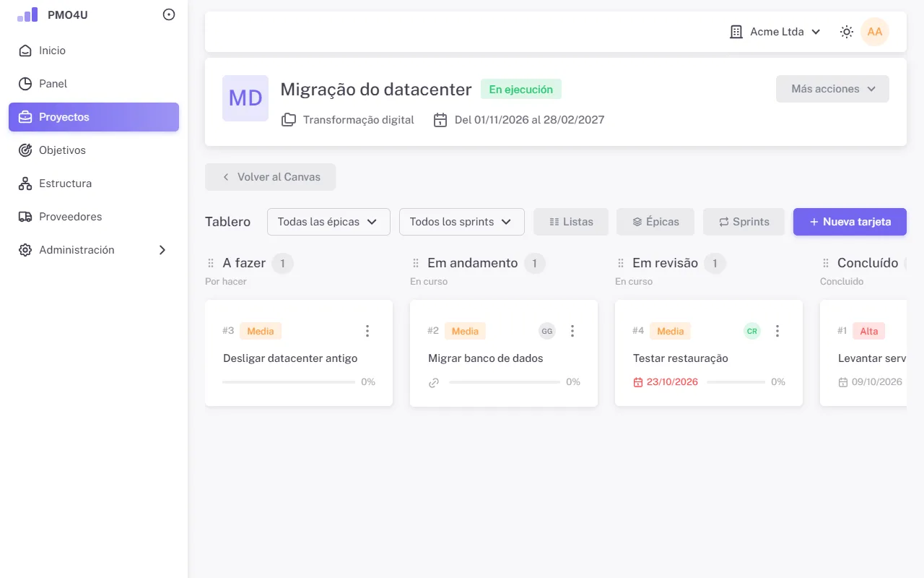
Task: Click the building icon next to Acme Ltda
Action: (x=736, y=32)
